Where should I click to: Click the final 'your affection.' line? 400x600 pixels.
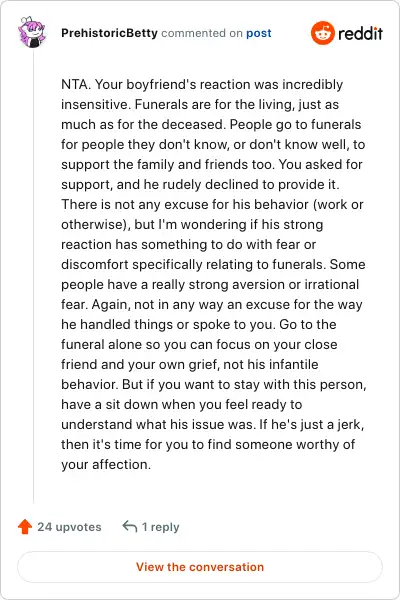tap(106, 464)
